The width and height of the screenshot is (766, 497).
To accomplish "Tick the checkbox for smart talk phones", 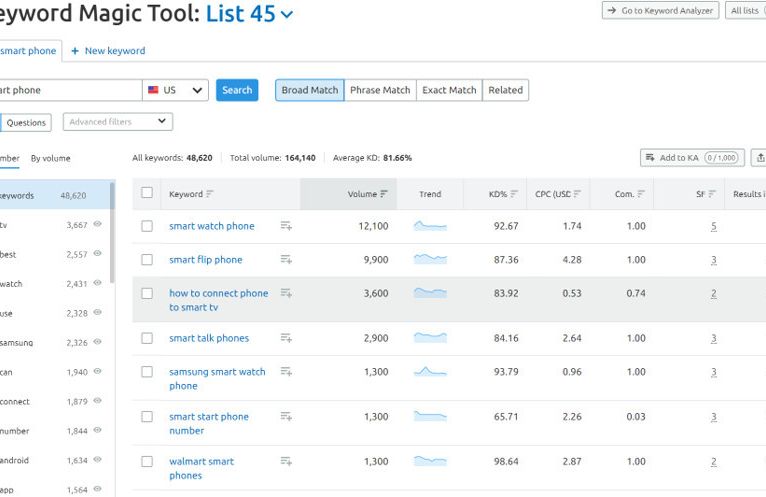I will [147, 338].
